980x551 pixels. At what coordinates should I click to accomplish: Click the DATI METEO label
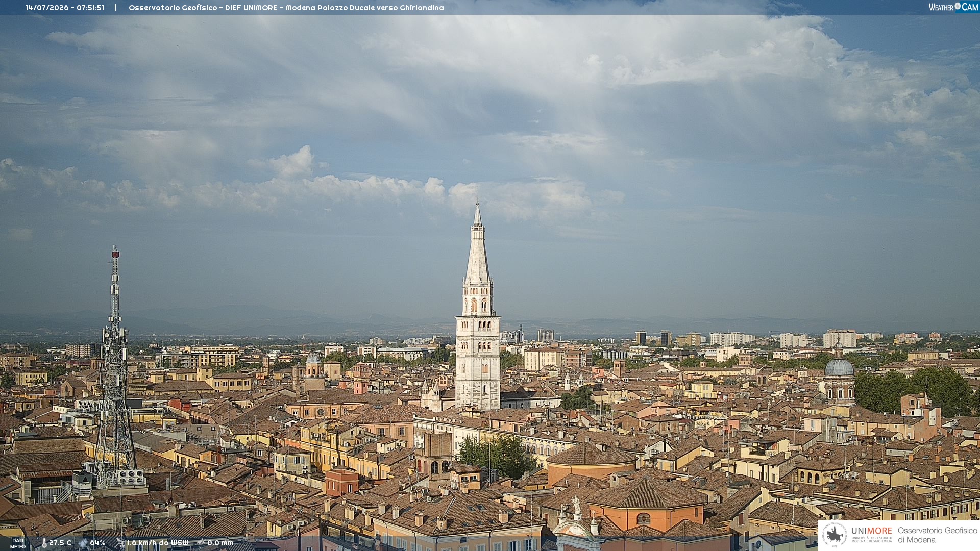tap(18, 544)
